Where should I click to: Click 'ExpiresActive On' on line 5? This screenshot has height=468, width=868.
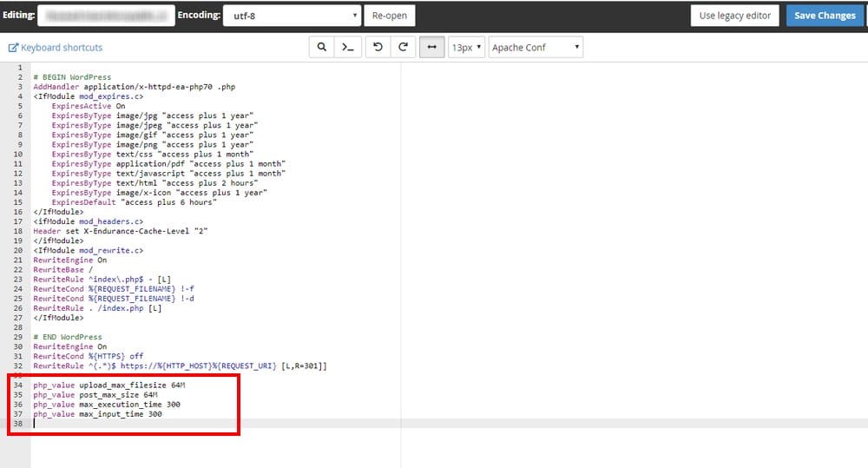click(89, 106)
